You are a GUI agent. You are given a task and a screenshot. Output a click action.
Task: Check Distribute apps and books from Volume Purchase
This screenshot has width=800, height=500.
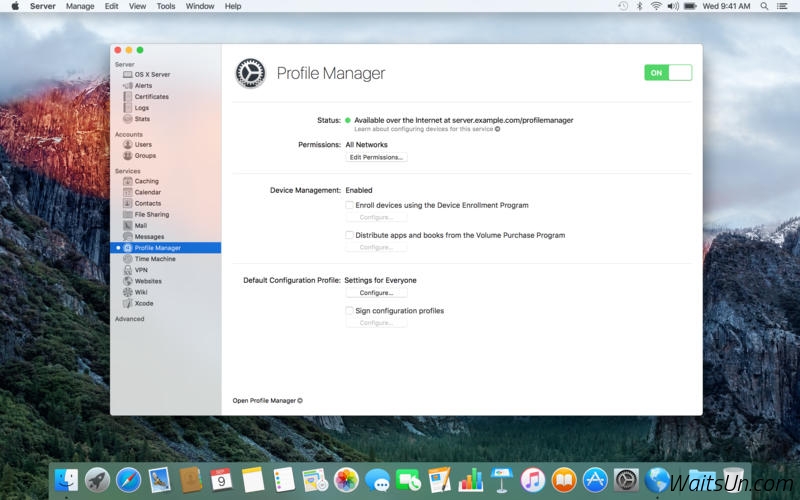tap(349, 235)
